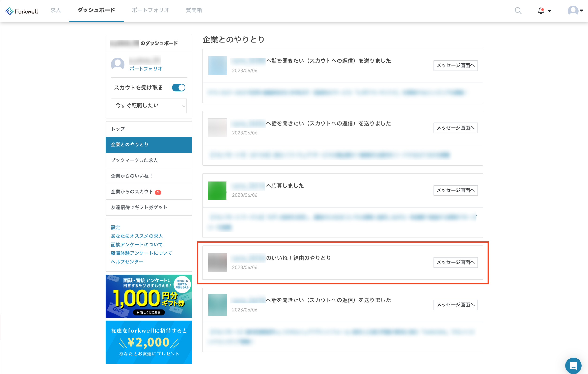Click the red scout count badge

(158, 192)
